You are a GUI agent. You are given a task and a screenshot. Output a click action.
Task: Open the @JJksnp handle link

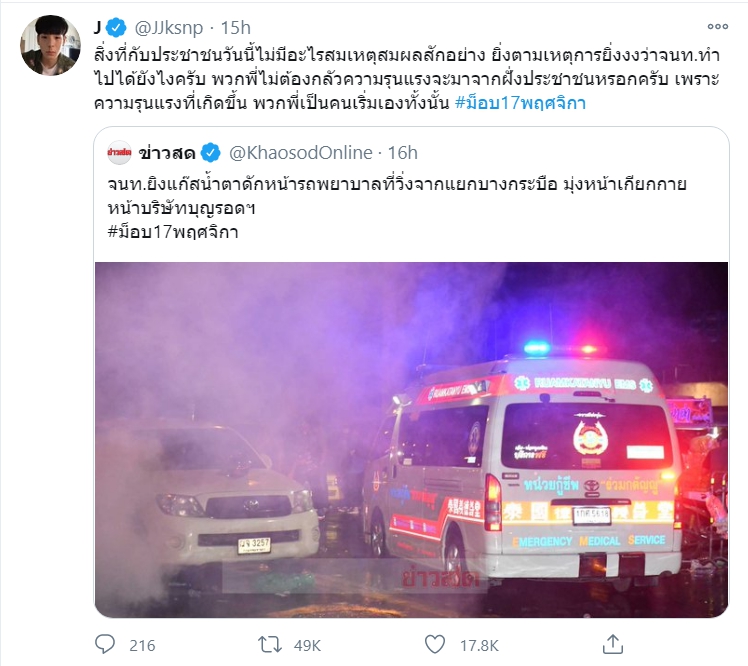[169, 28]
